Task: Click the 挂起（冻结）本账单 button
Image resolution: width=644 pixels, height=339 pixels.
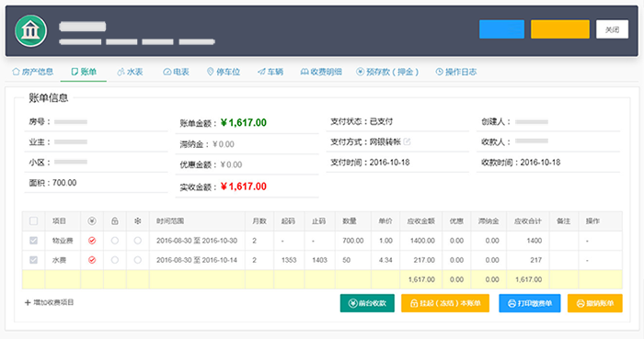Action: [x=445, y=303]
